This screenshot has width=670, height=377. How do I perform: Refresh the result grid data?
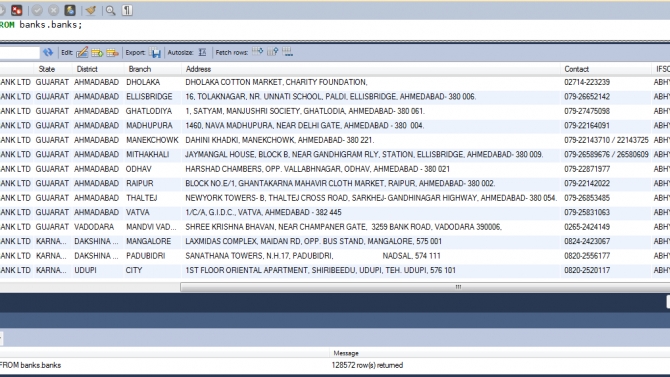[x=48, y=52]
